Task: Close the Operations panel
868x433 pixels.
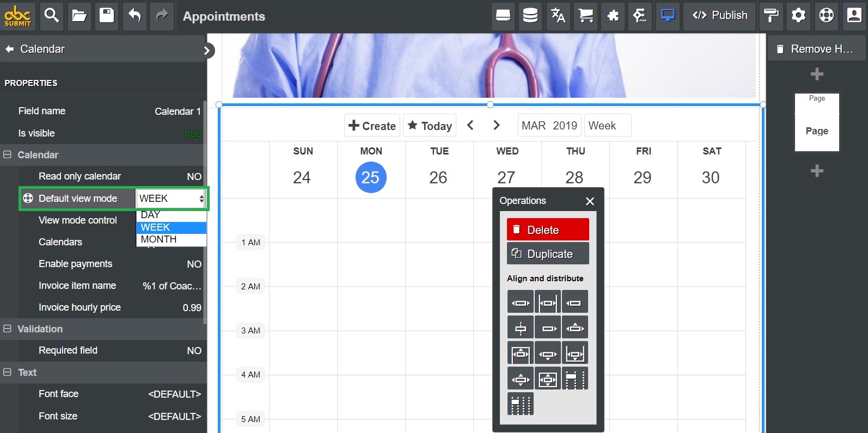Action: click(590, 201)
